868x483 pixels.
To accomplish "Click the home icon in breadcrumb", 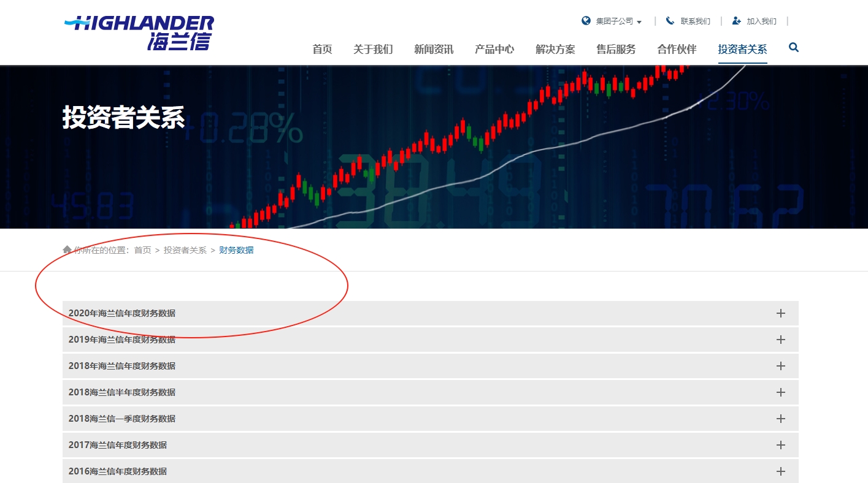I will [67, 249].
